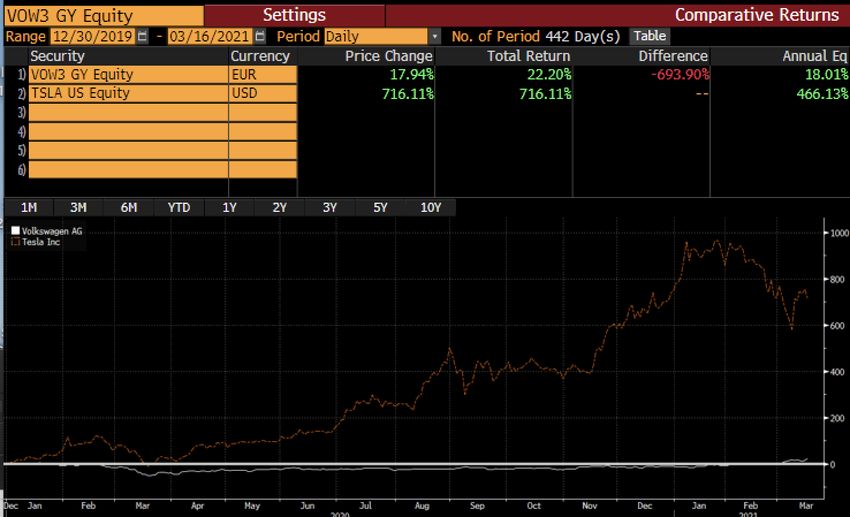Open the Settings tab
Screen dimensions: 850x517
tap(294, 15)
